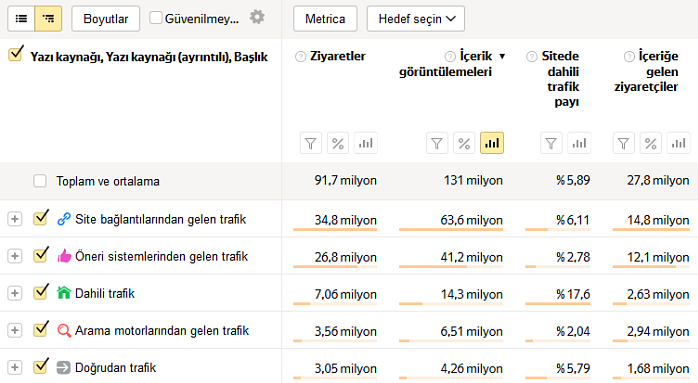Toggle percent icon under Ziyaretler column
Image resolution: width=698 pixels, height=383 pixels.
[x=338, y=143]
